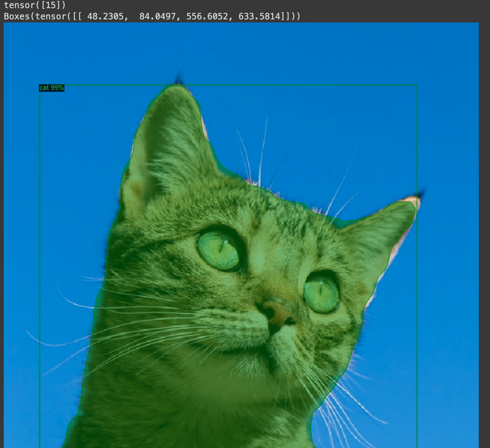
Task: Click the right edge of the green bounding box
Action: coord(417,306)
